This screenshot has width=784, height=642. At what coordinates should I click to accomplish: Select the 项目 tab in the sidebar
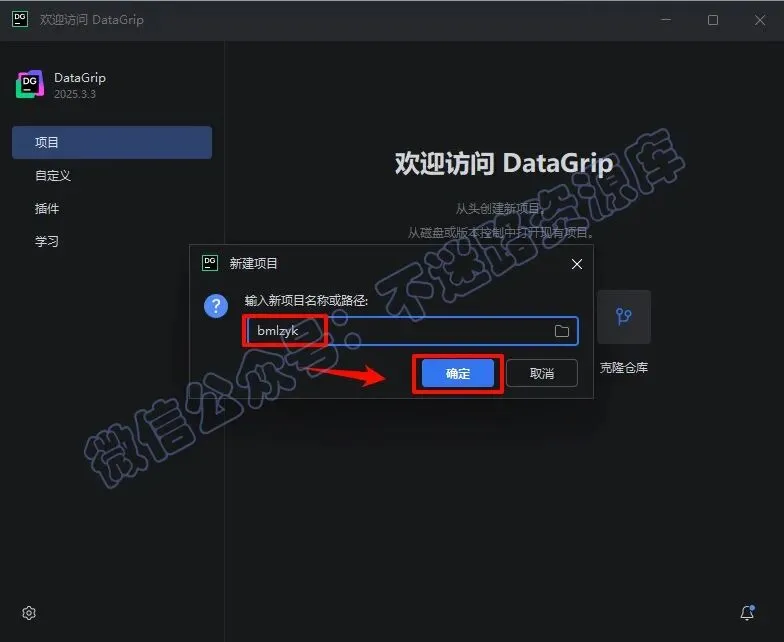tap(112, 142)
